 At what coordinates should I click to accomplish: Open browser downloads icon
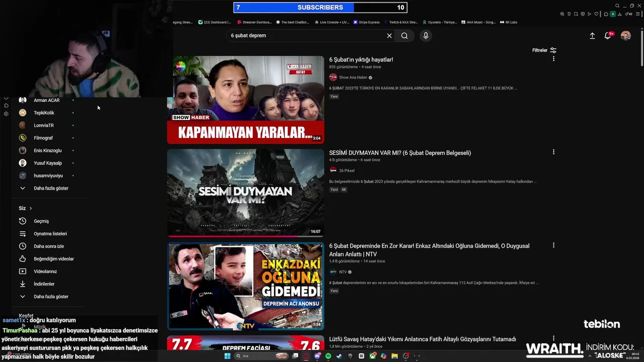point(620,14)
